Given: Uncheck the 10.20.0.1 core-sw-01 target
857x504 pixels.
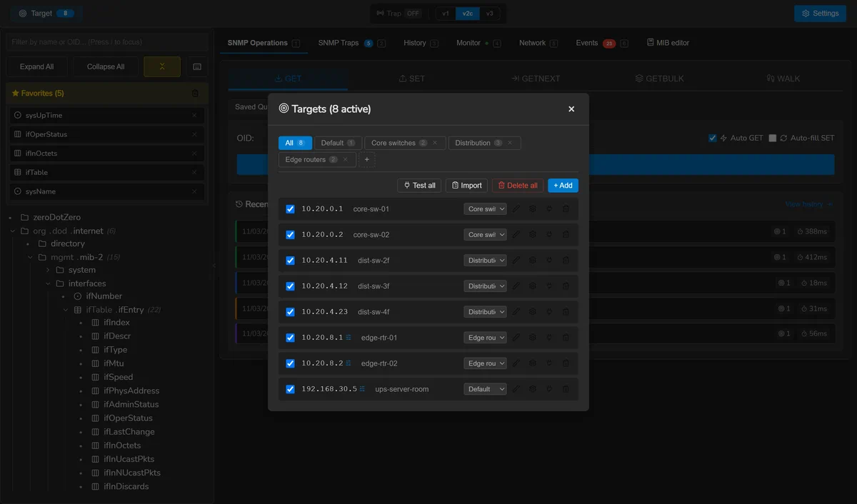Looking at the screenshot, I should coord(290,209).
